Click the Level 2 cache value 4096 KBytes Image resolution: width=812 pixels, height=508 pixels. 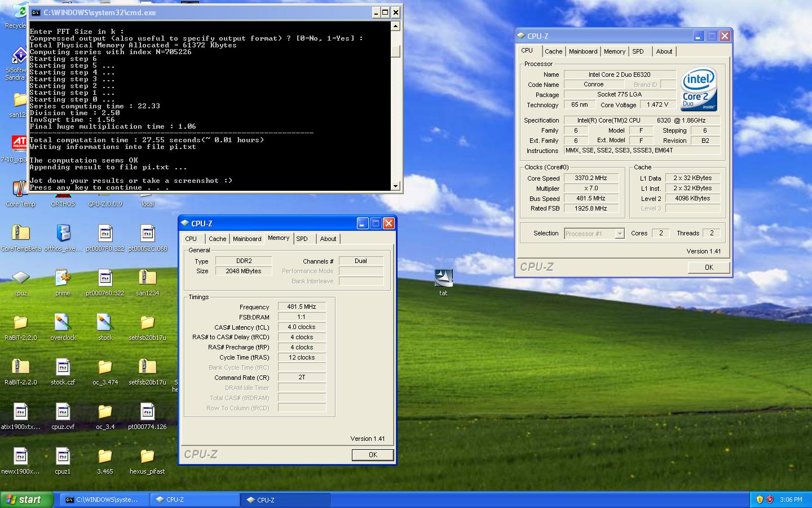(692, 198)
